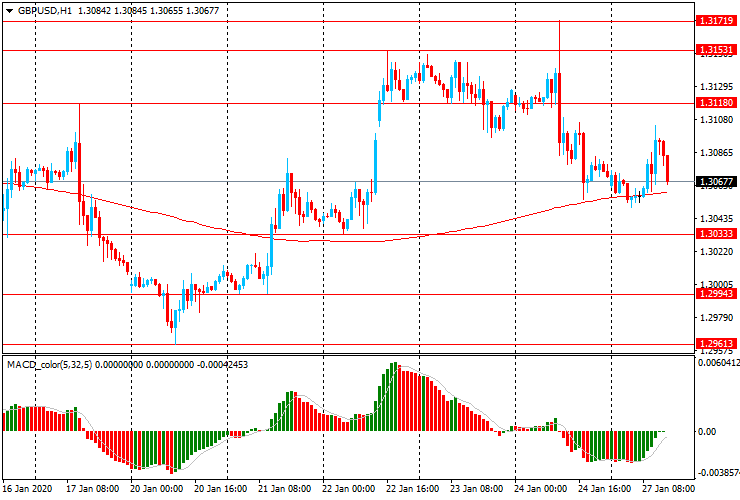
Task: Click the 24 Jan 00:00 time label
Action: tap(540, 488)
